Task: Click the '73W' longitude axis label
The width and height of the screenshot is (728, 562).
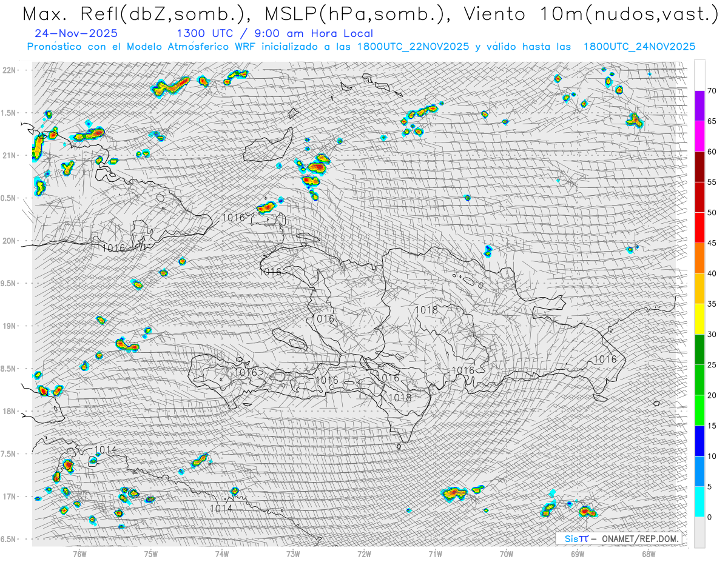Action: 293,554
